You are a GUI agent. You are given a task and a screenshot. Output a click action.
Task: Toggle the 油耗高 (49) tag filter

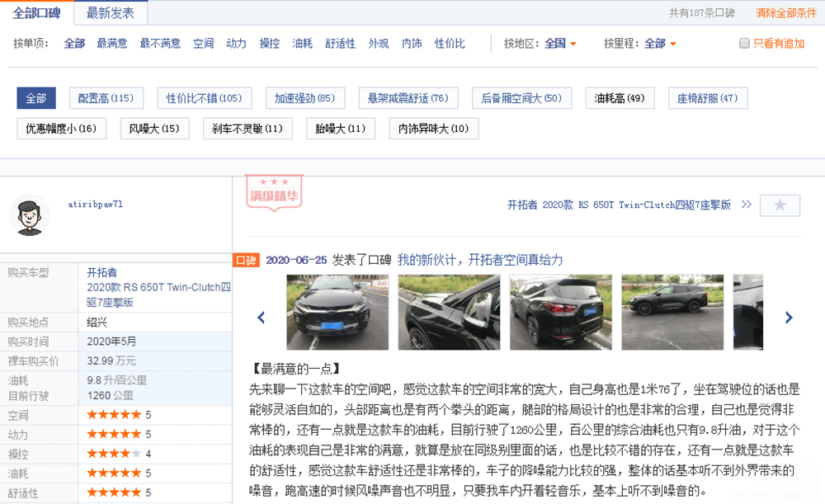click(620, 98)
